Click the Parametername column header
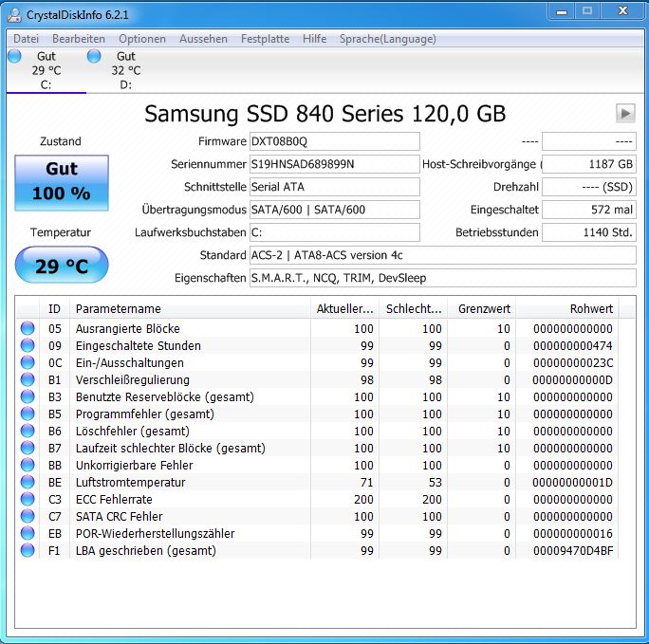This screenshot has width=649, height=644. (190, 308)
